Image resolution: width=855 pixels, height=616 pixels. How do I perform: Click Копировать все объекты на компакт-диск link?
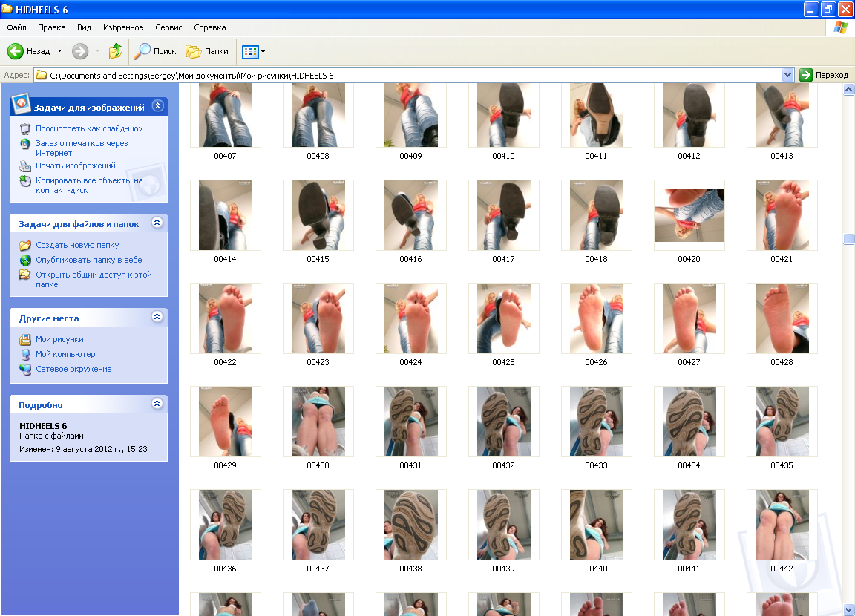(x=89, y=186)
